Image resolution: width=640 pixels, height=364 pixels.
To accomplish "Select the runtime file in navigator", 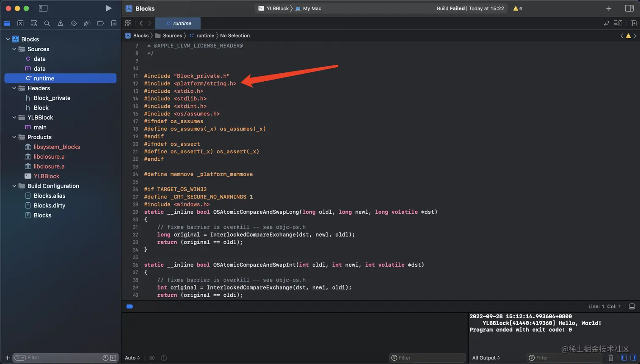I will 60,78.
